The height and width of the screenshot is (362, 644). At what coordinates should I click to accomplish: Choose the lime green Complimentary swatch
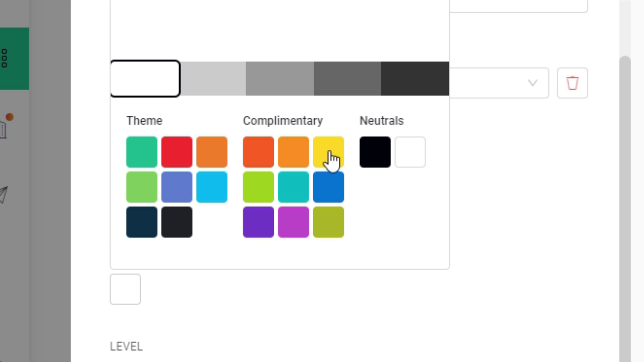(x=258, y=187)
